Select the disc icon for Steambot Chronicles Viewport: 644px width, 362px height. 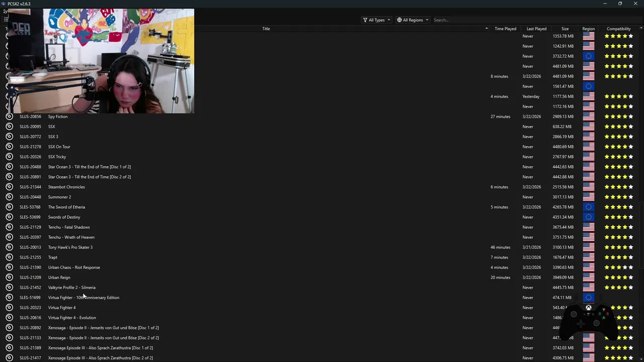[x=9, y=187]
